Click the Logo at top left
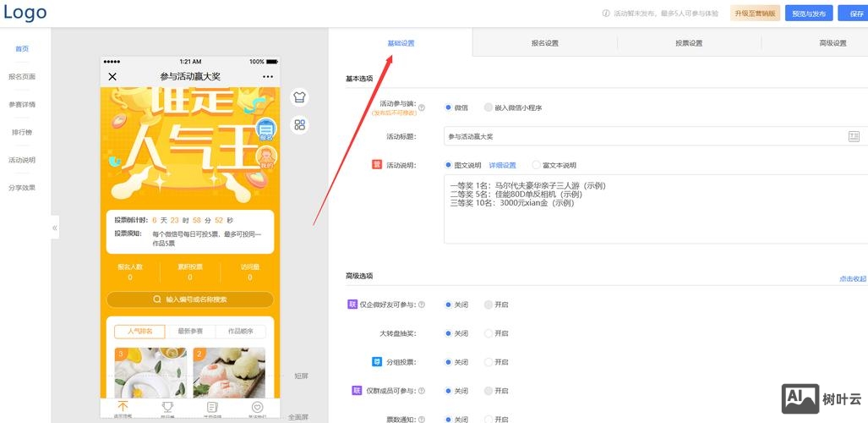Screen dimensions: 868x423 25,12
